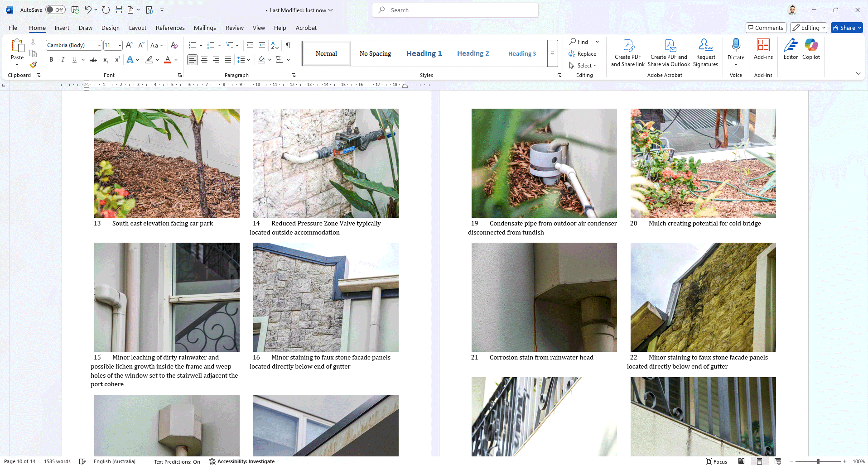Click the Sort icon
The width and height of the screenshot is (868, 465).
[275, 45]
